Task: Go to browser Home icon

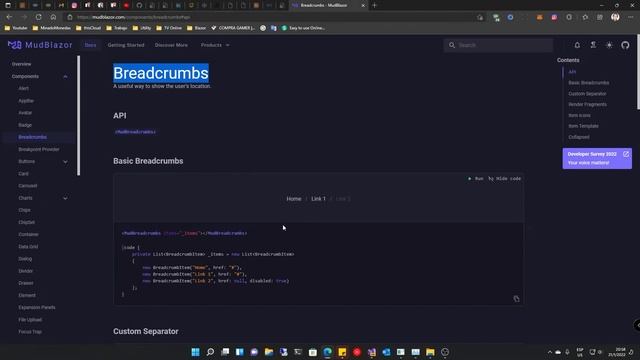Action: coord(53,17)
